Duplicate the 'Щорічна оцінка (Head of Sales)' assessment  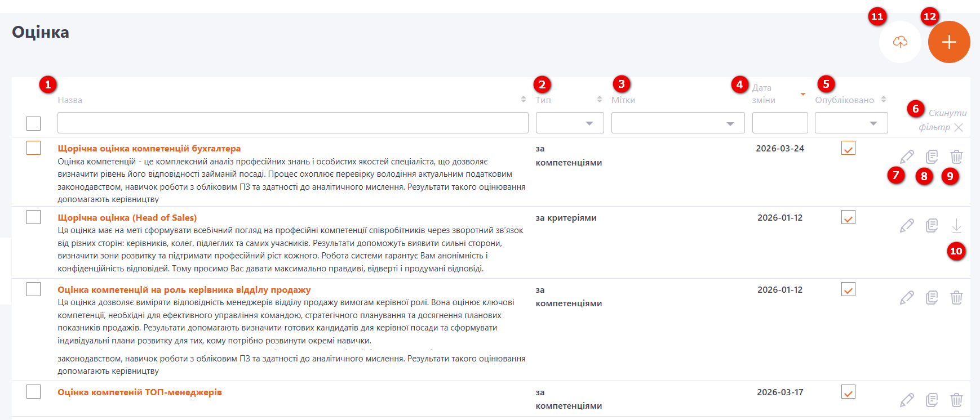coord(932,226)
